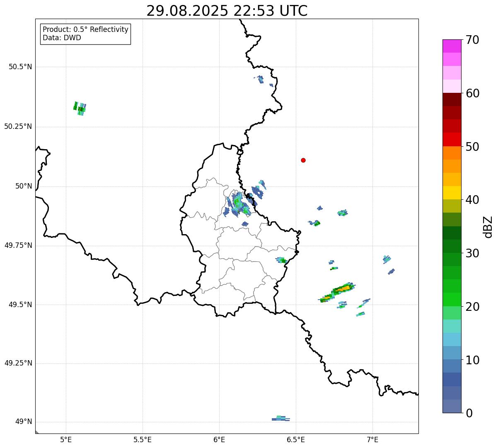The width and height of the screenshot is (498, 448).
Task: Click the green radar echo near 5°E 50.3°N
Action: (79, 109)
